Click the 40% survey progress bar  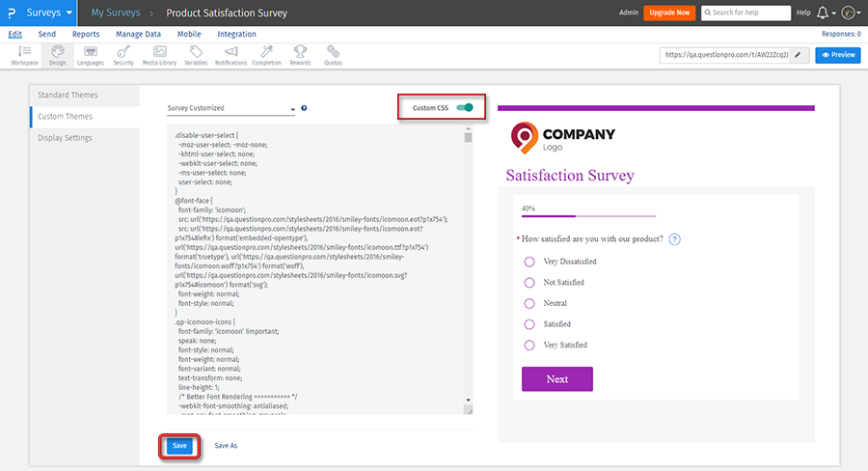tap(588, 216)
